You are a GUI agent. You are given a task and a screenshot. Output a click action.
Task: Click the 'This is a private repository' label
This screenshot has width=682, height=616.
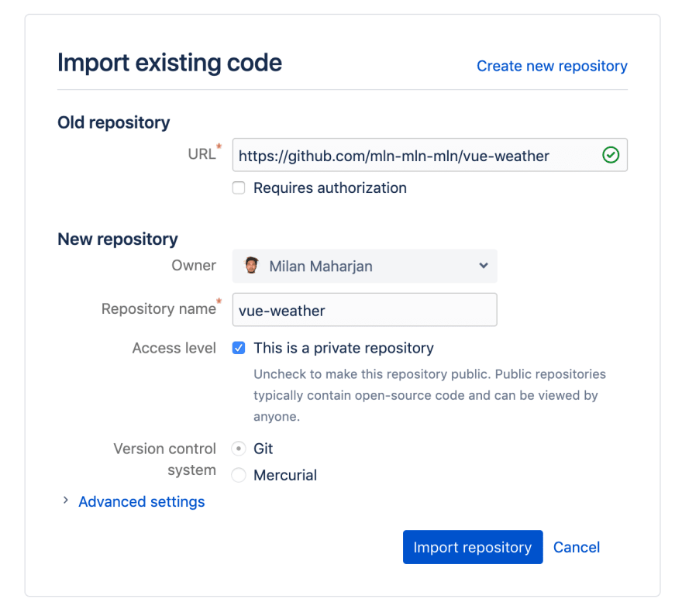pyautogui.click(x=343, y=348)
